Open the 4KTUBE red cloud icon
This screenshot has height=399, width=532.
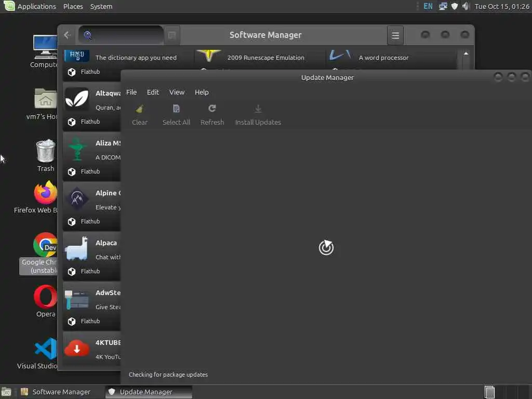pyautogui.click(x=77, y=349)
